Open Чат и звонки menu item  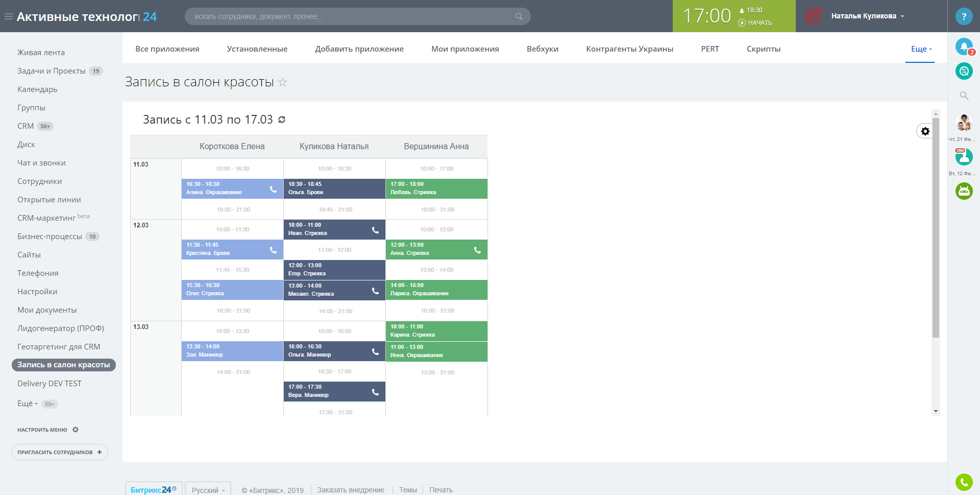coord(41,163)
